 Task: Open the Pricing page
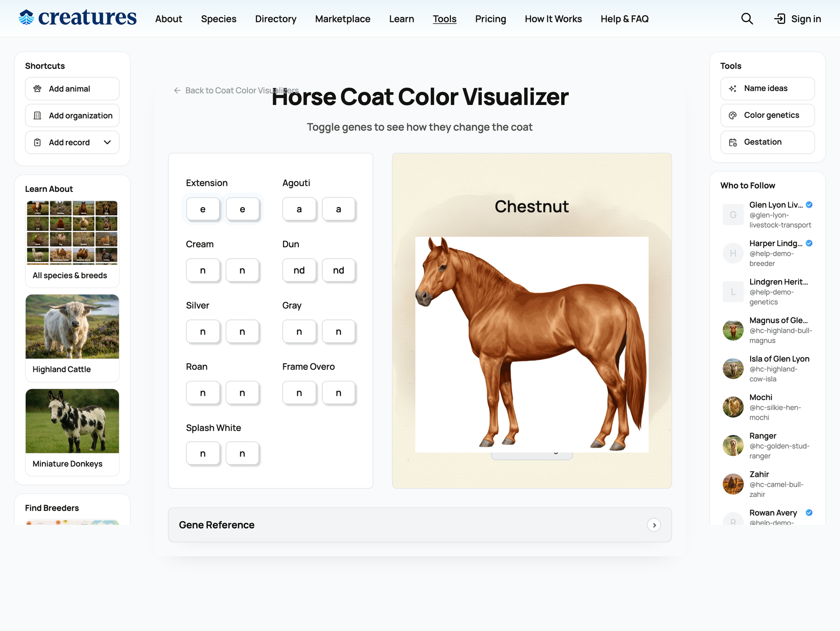point(490,19)
